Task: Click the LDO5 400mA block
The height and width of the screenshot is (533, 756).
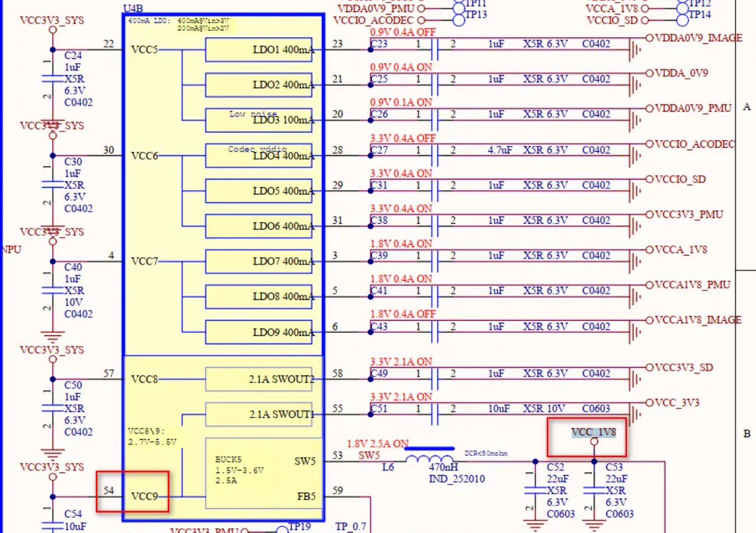Action: point(259,191)
